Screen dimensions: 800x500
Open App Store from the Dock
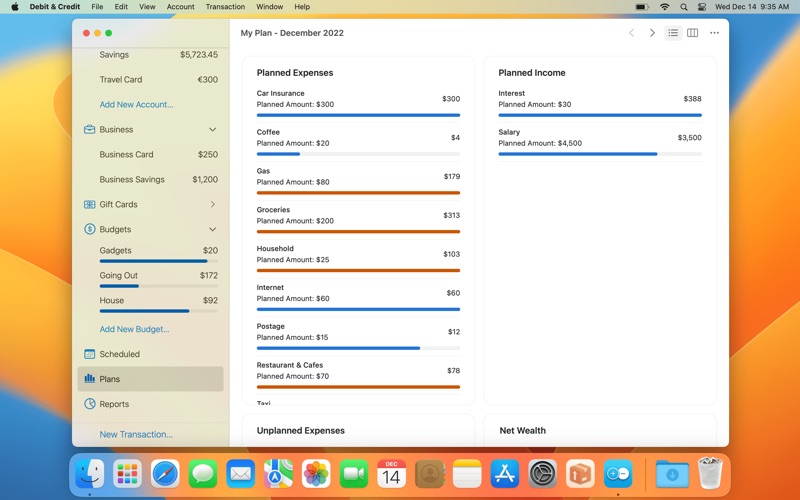[x=505, y=473]
